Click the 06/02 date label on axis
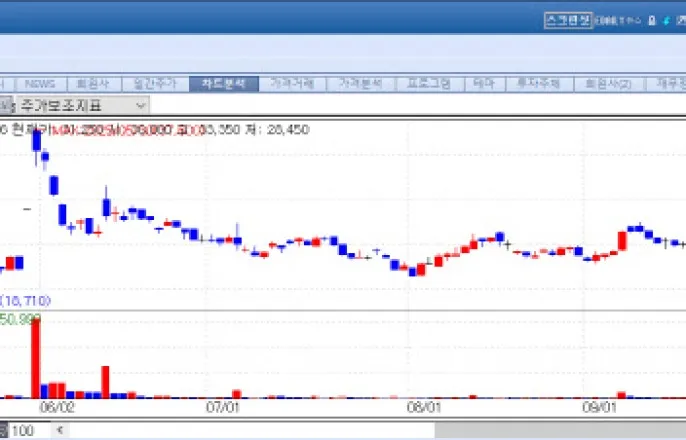The width and height of the screenshot is (686, 440). tap(57, 408)
